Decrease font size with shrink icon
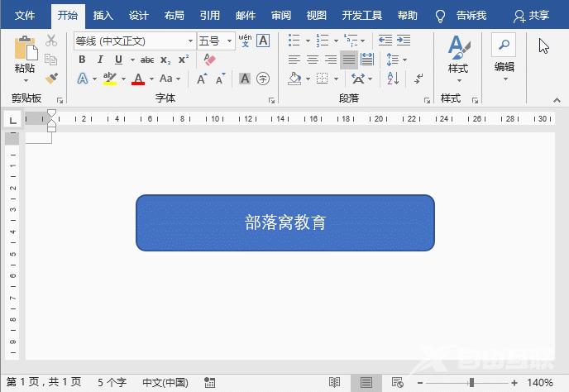 221,79
